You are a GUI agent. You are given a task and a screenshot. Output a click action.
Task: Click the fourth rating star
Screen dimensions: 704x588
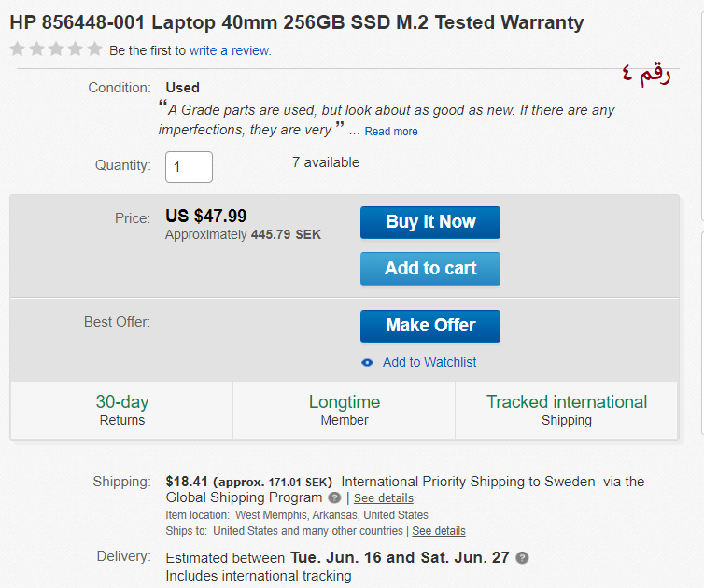[76, 49]
